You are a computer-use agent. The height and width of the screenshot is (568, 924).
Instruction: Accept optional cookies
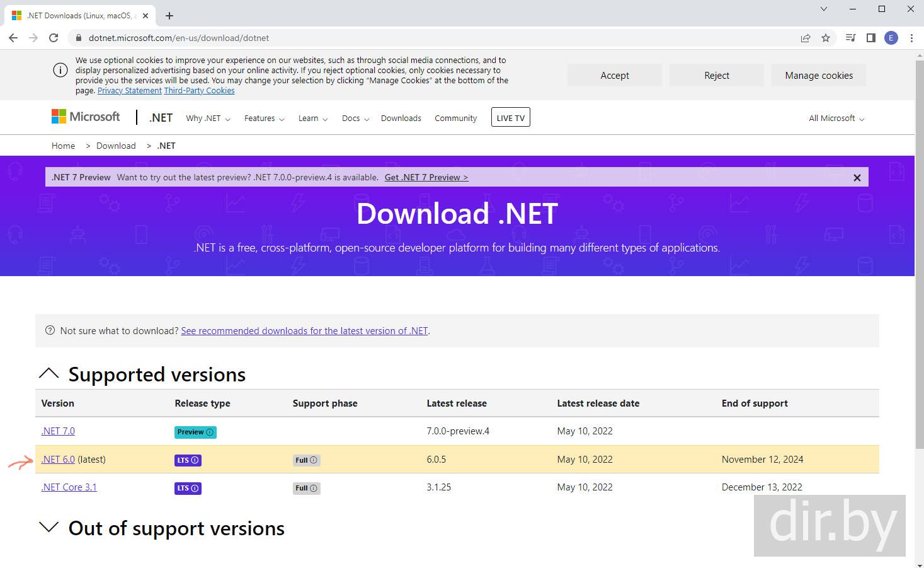(x=614, y=76)
